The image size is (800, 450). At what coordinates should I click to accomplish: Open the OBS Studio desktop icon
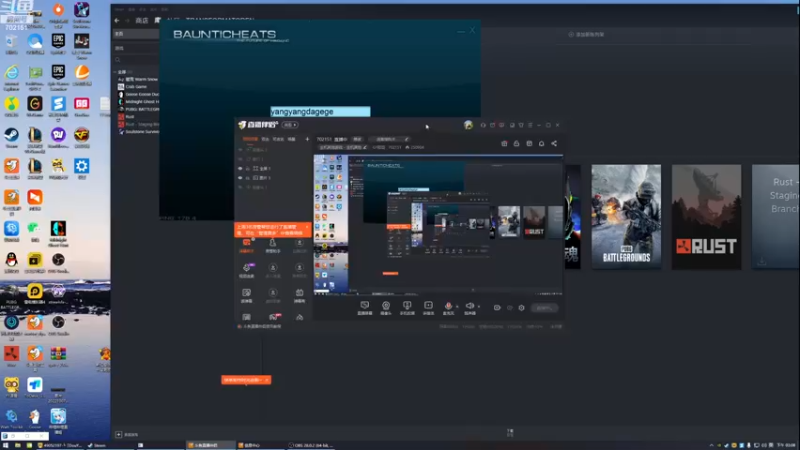[58, 262]
